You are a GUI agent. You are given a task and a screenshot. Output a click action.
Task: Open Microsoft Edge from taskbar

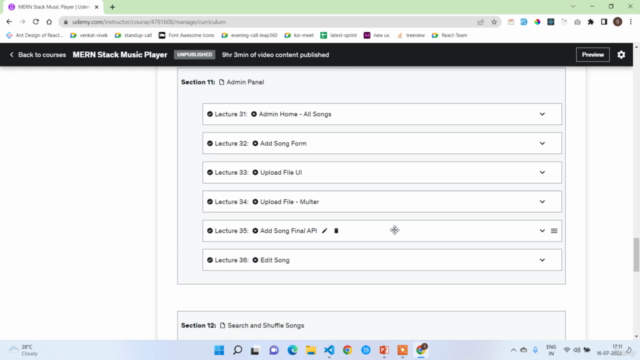point(292,350)
